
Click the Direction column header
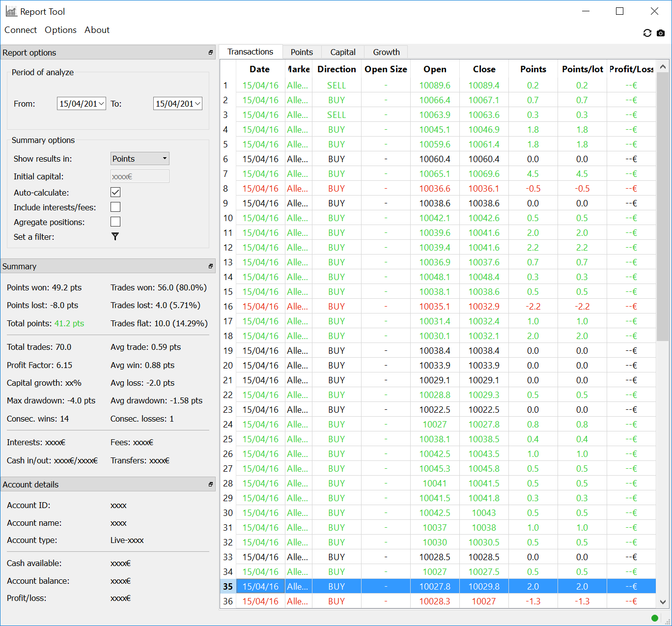(336, 69)
